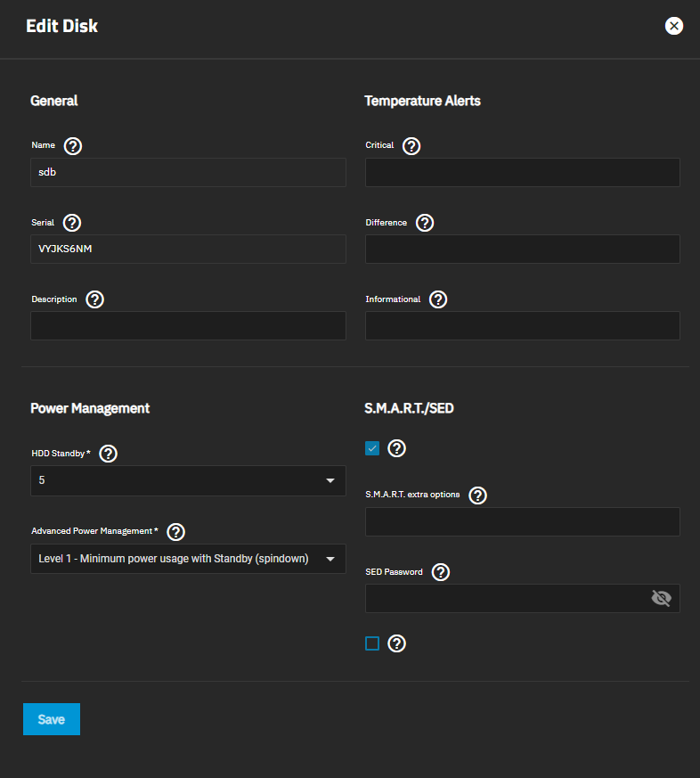Close the Edit Disk panel

click(x=673, y=26)
